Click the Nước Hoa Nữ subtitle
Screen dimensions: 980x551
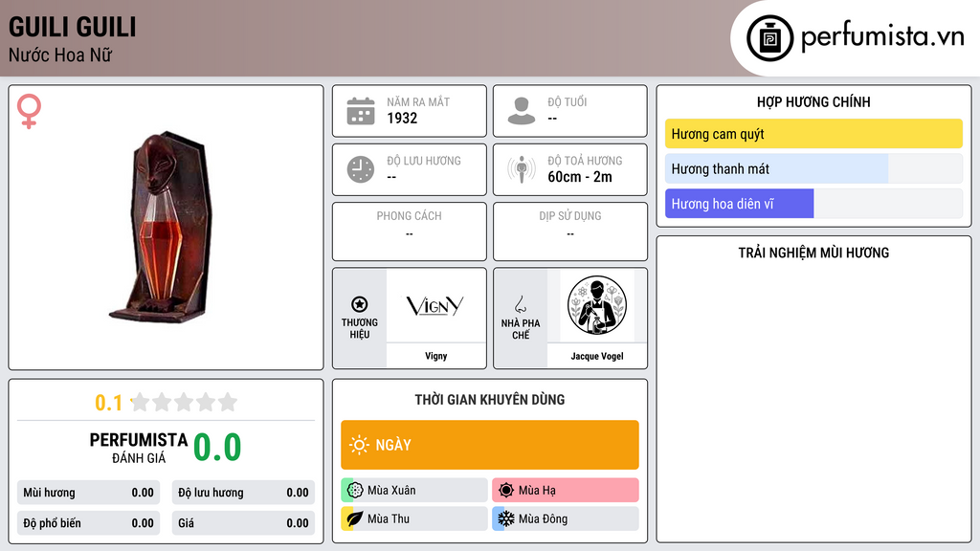tap(60, 55)
